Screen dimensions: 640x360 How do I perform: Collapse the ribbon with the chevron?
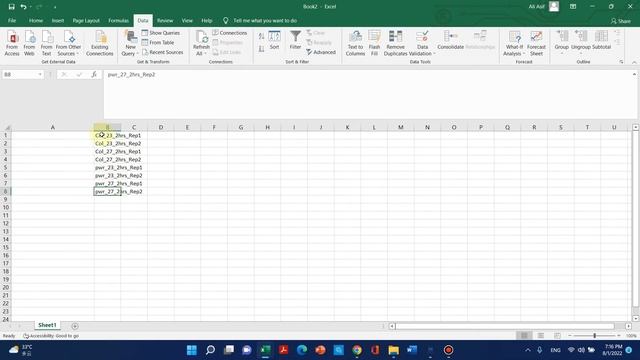(x=634, y=62)
